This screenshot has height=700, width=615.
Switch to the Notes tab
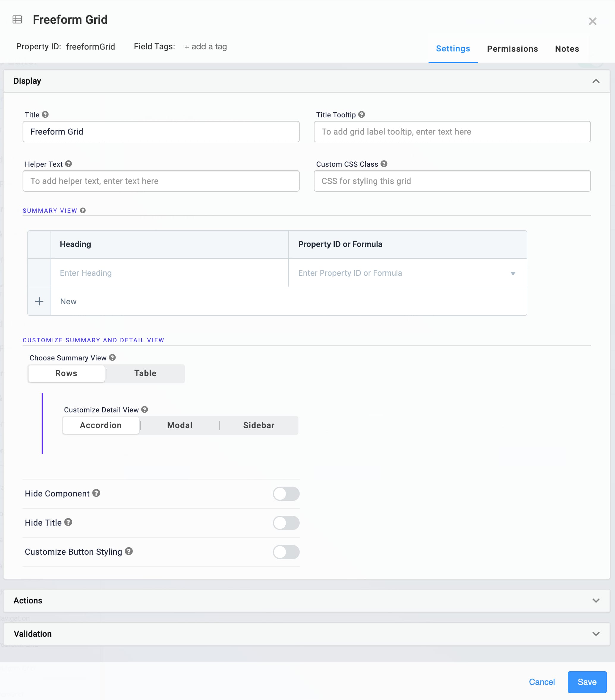567,49
